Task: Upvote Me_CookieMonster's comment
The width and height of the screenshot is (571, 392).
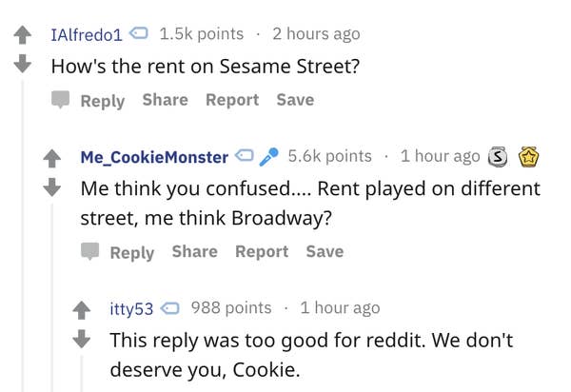Action: [x=54, y=158]
